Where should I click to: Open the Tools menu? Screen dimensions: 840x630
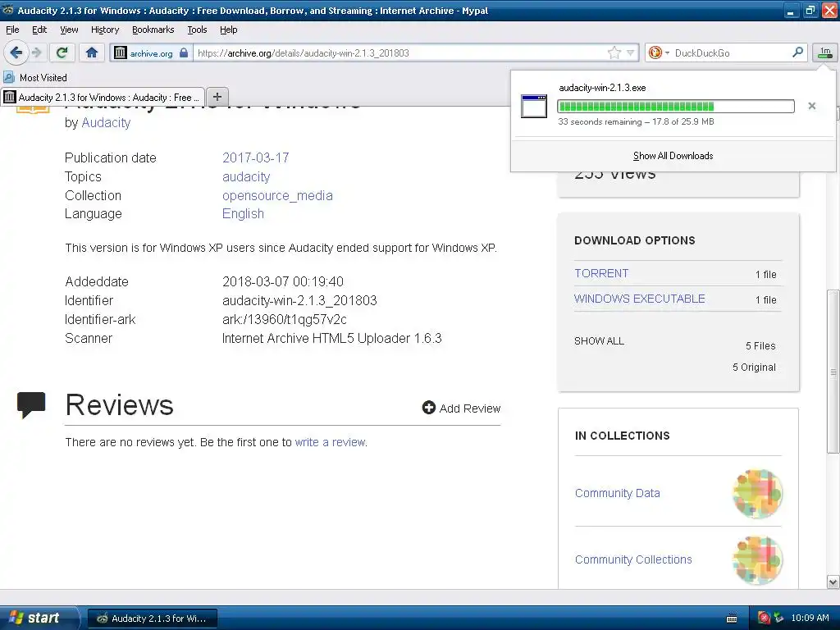[x=197, y=30]
